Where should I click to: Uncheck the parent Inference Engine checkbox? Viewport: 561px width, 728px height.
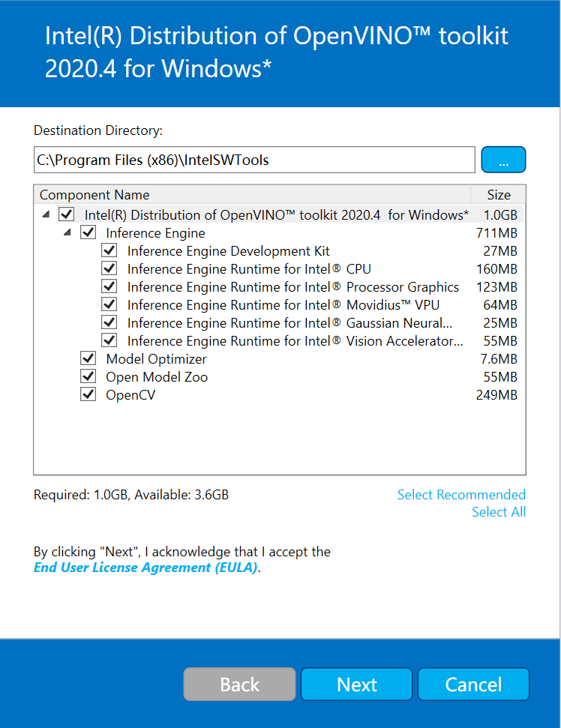[x=88, y=232]
